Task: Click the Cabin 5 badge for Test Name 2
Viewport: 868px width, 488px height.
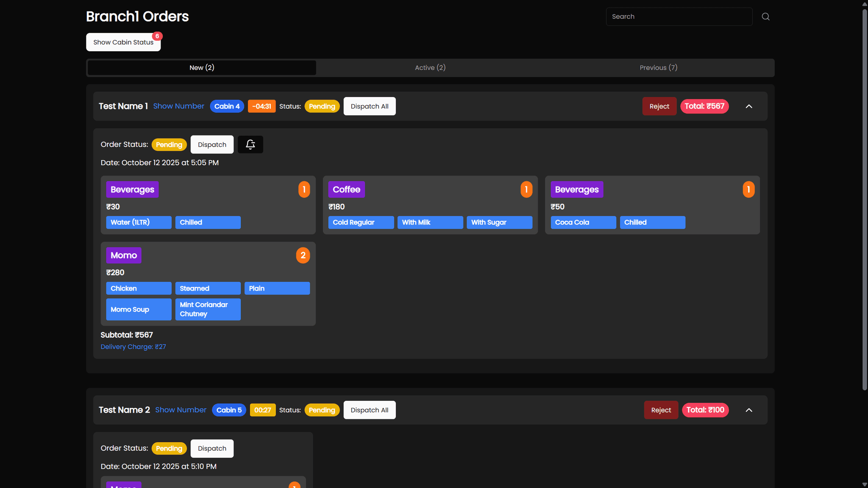Action: (228, 410)
